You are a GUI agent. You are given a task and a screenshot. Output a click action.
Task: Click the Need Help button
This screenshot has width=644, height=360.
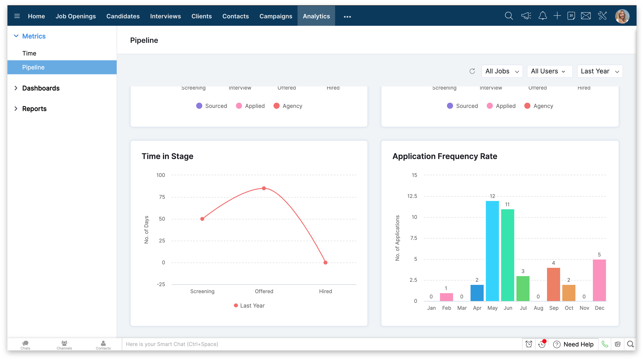573,344
